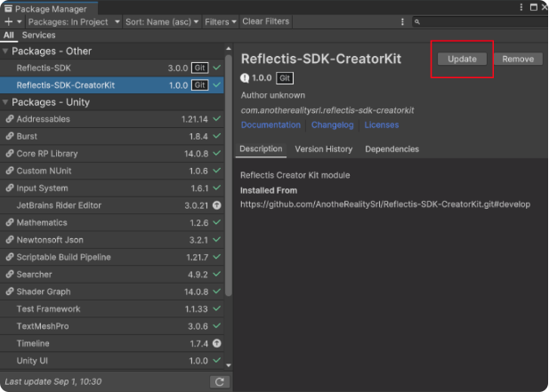Click the installed checkmark for Unity UI
This screenshot has width=549, height=392.
click(217, 360)
